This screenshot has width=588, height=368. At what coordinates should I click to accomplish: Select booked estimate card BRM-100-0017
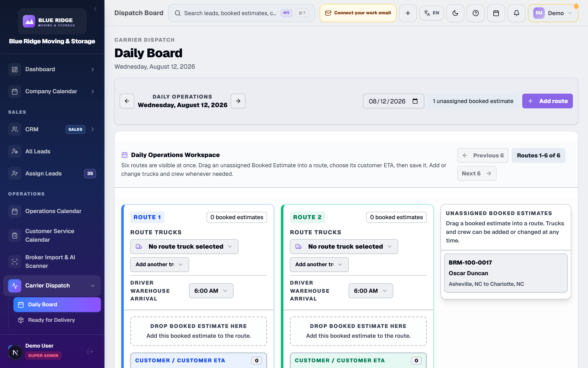click(x=506, y=273)
